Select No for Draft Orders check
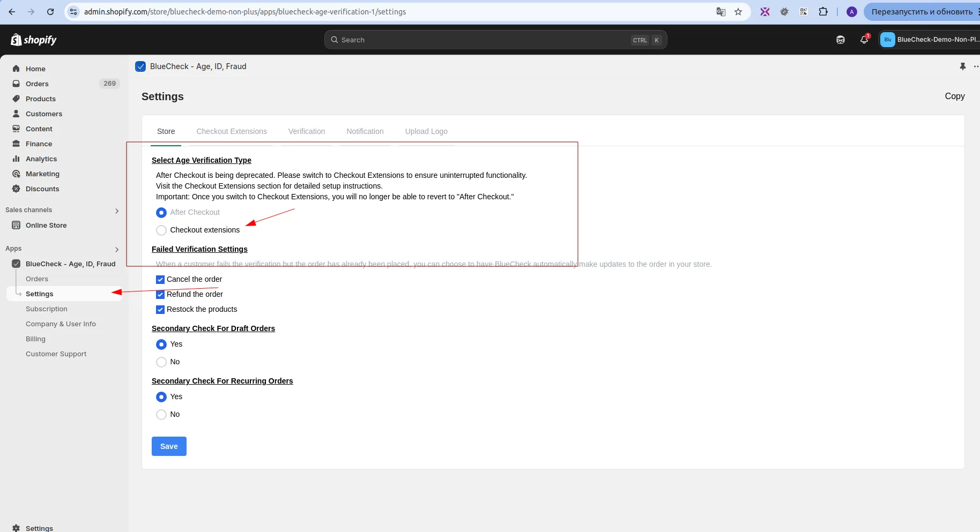980x532 pixels. 161,362
